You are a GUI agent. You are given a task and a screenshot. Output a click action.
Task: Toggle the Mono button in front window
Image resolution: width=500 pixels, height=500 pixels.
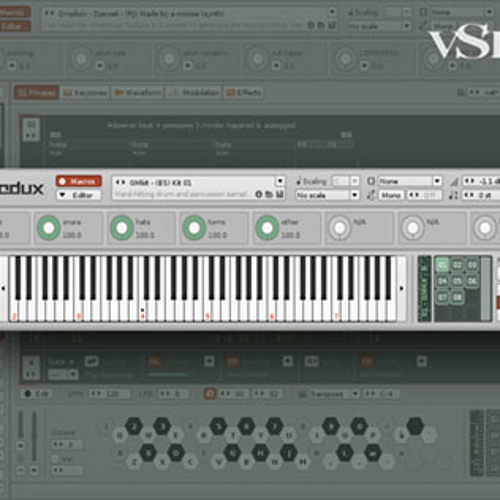coord(391,195)
